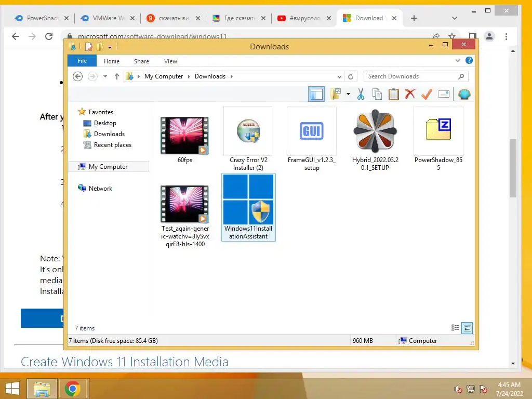Open the View ribbon tab
532x399 pixels.
[x=170, y=61]
